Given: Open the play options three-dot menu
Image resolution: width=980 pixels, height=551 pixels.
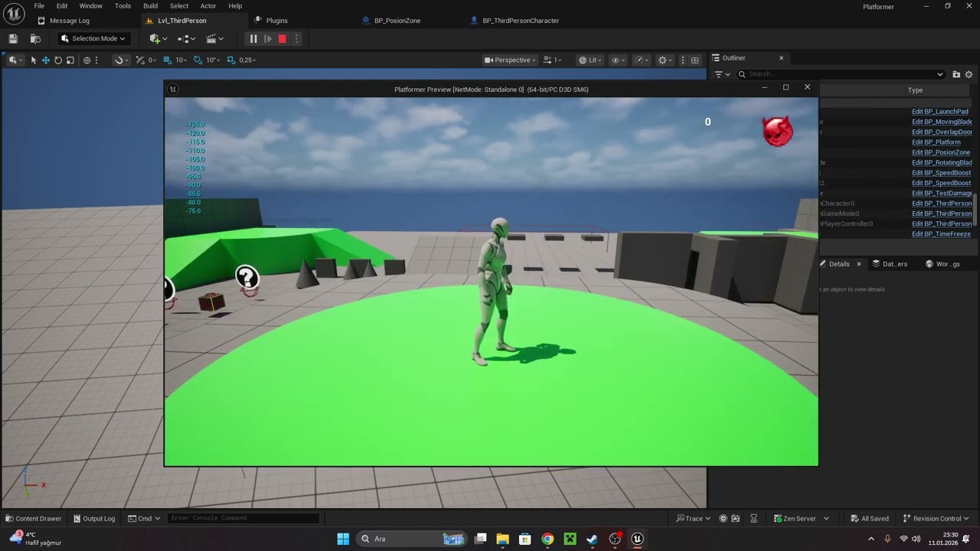Looking at the screenshot, I should [296, 38].
